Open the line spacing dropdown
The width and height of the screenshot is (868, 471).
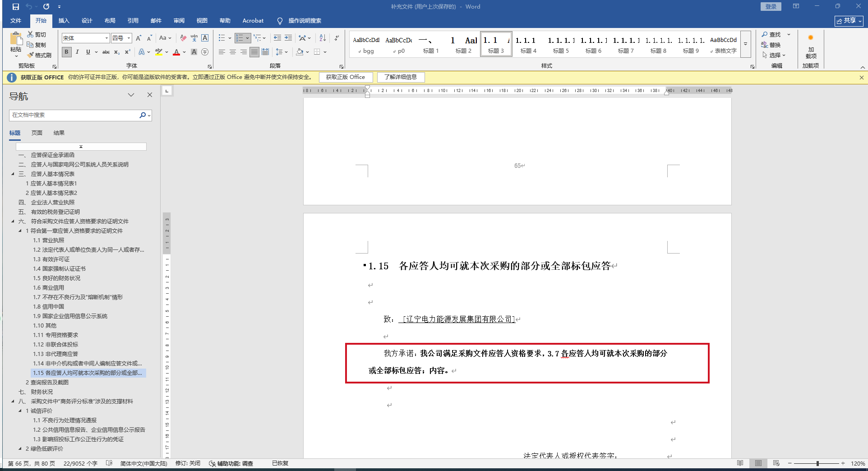[x=282, y=52]
